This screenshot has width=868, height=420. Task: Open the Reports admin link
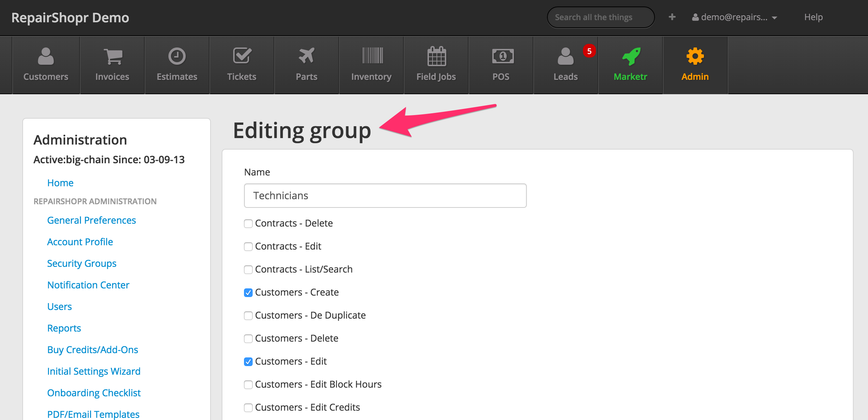point(64,328)
